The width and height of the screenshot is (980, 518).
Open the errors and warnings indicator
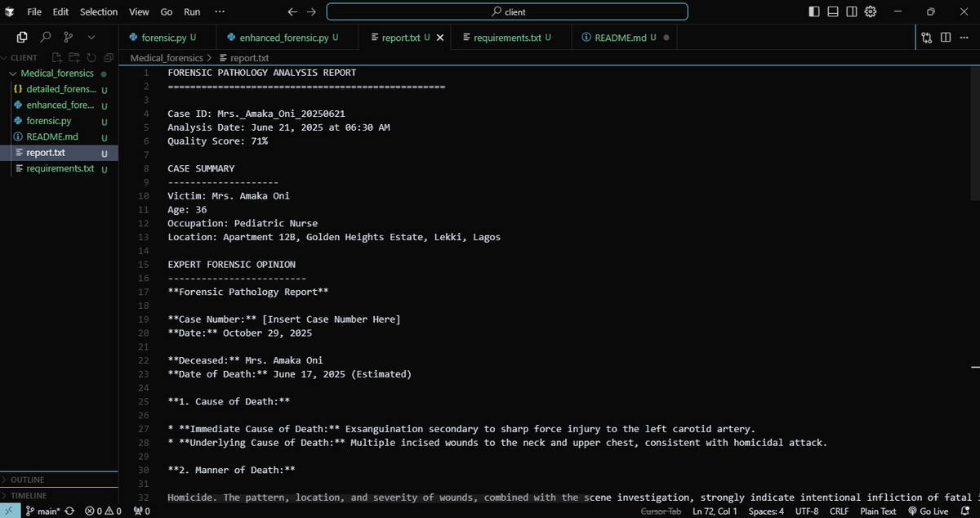[x=103, y=511]
